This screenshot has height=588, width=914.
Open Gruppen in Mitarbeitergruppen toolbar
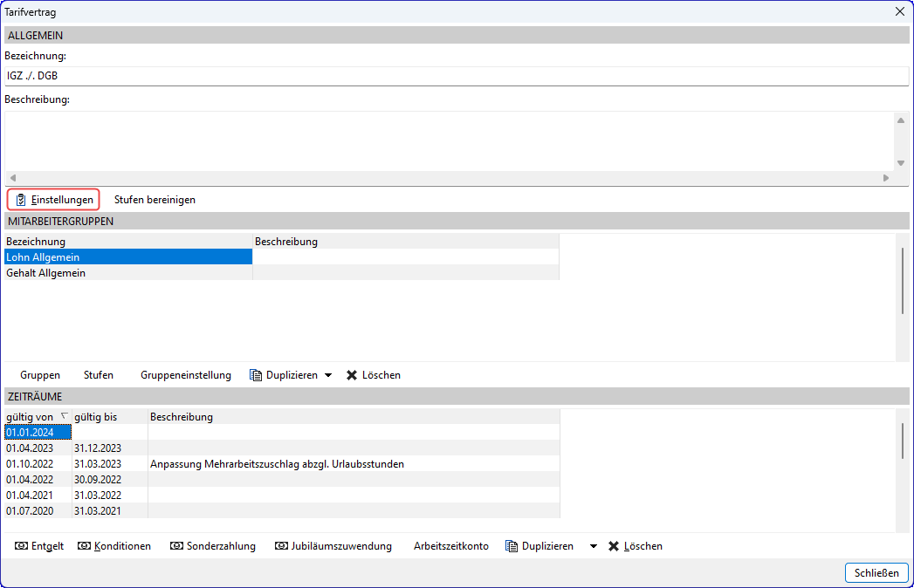[40, 375]
